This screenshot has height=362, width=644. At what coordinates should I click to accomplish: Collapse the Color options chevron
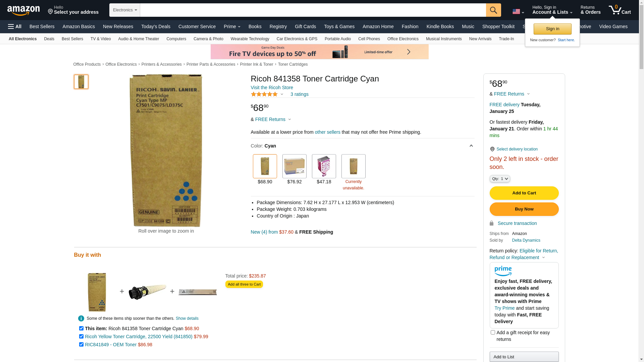471,146
